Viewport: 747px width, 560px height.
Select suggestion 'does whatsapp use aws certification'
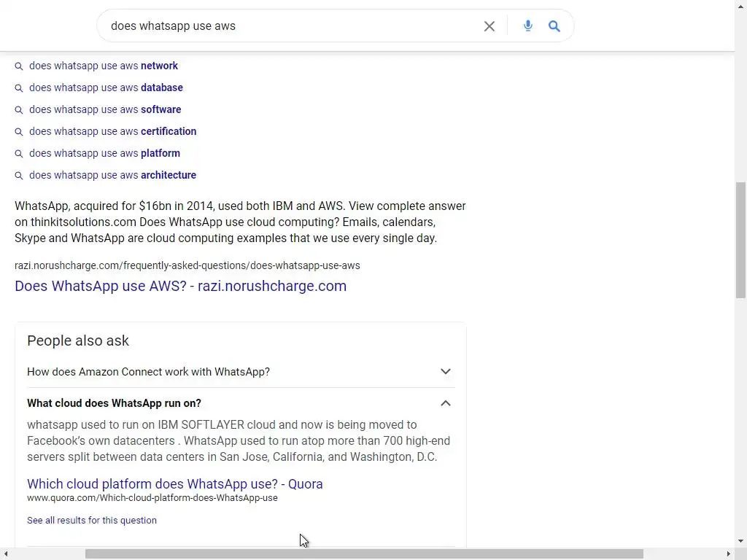tap(113, 131)
